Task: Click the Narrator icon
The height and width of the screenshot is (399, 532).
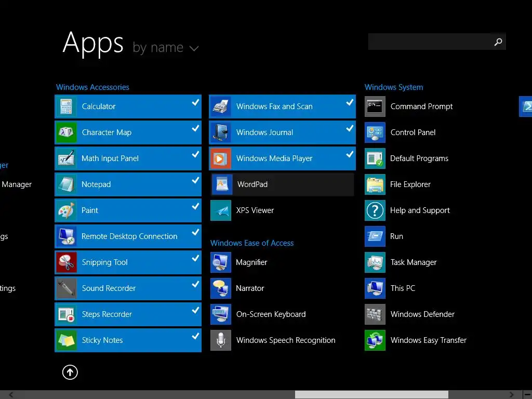Action: pos(220,288)
